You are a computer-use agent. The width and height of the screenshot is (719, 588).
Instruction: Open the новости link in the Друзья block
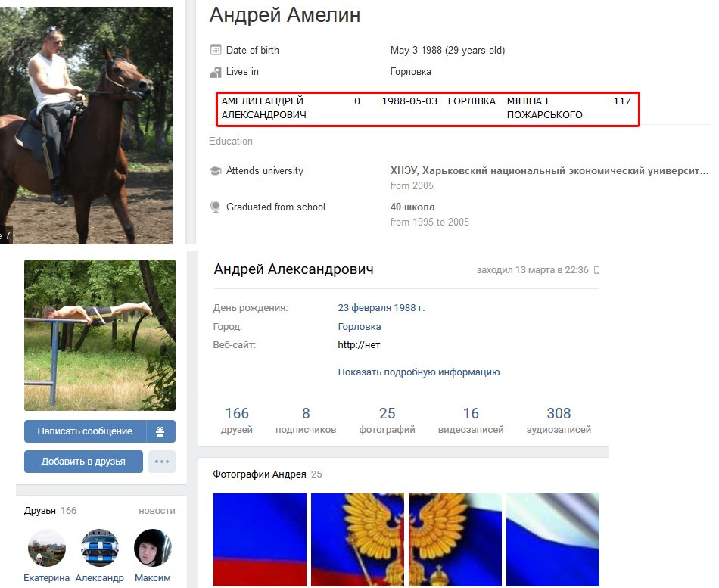tap(157, 511)
